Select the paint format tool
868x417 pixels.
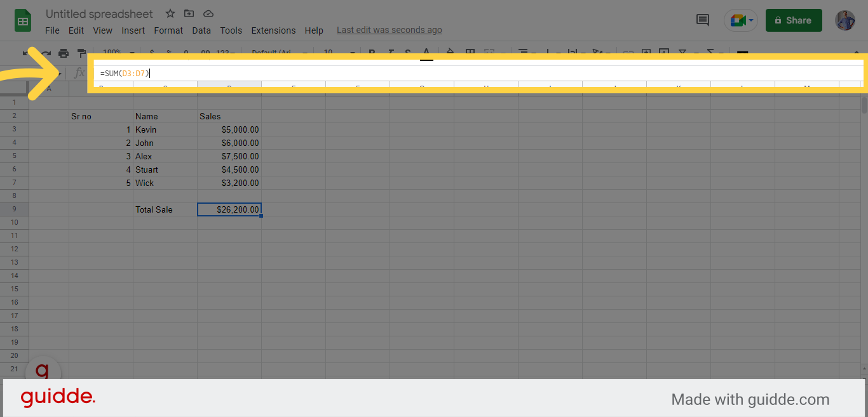[x=81, y=53]
